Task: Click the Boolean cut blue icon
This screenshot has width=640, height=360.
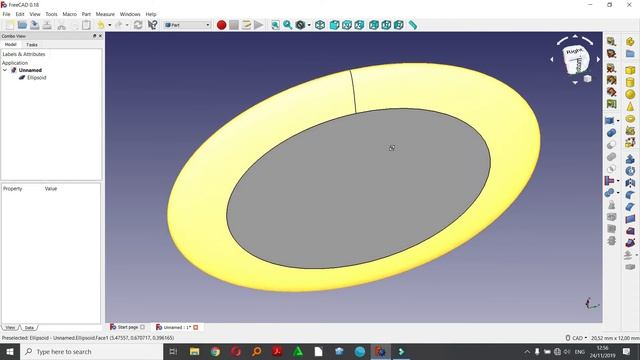Action: pyautogui.click(x=611, y=133)
